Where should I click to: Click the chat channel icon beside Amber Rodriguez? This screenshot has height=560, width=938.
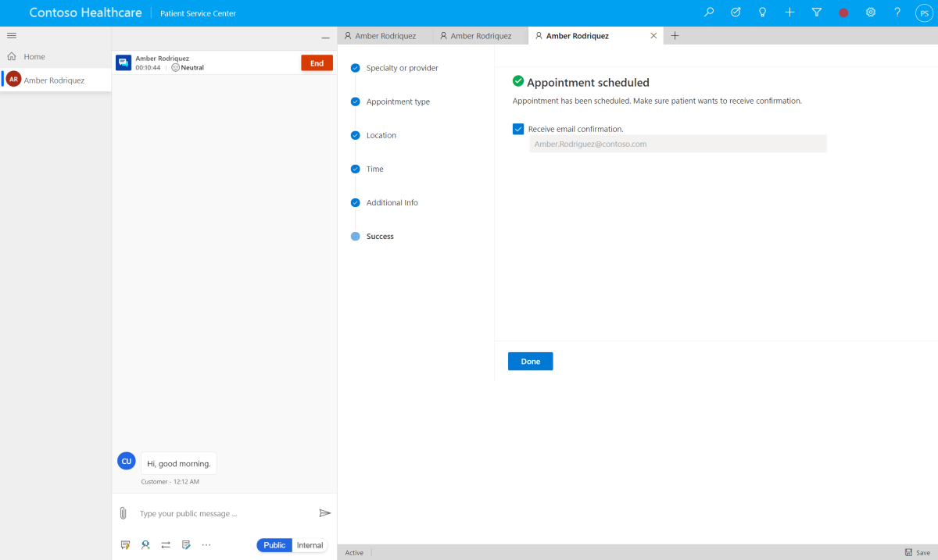pos(124,63)
